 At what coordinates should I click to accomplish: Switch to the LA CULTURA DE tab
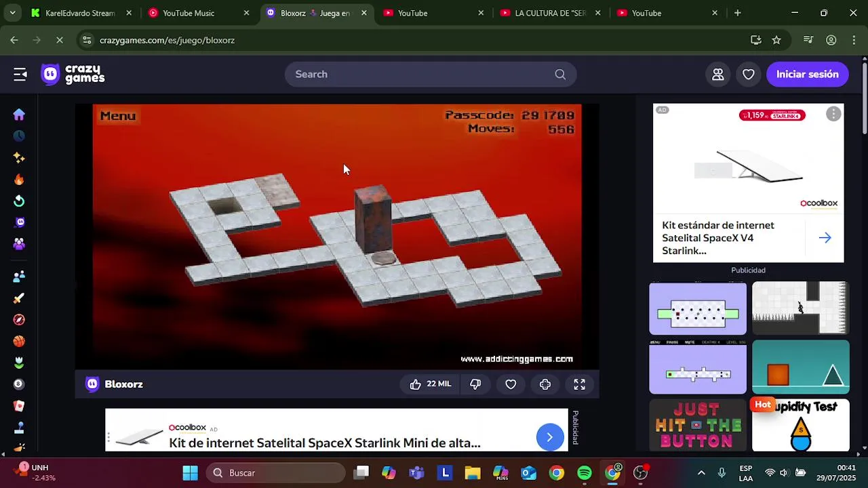(x=551, y=13)
